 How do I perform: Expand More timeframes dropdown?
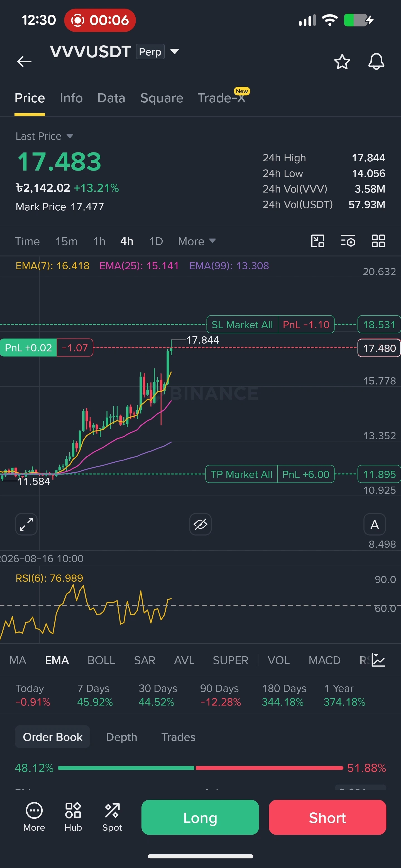(x=197, y=241)
